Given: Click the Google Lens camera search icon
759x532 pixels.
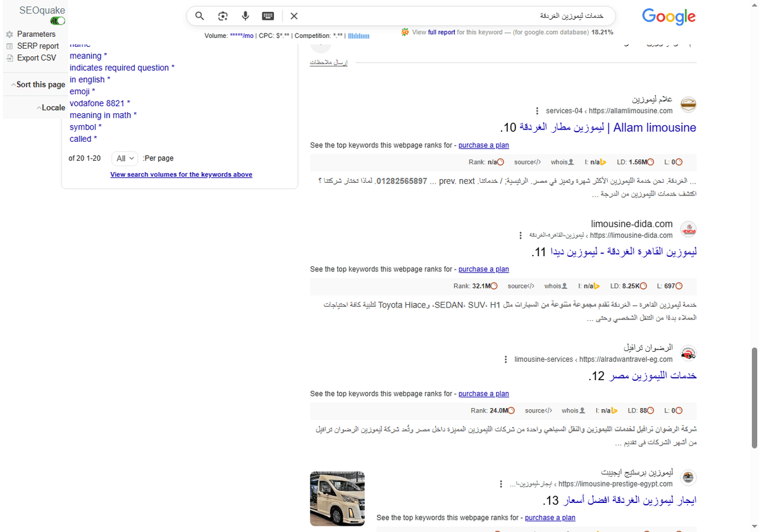Looking at the screenshot, I should [x=223, y=16].
